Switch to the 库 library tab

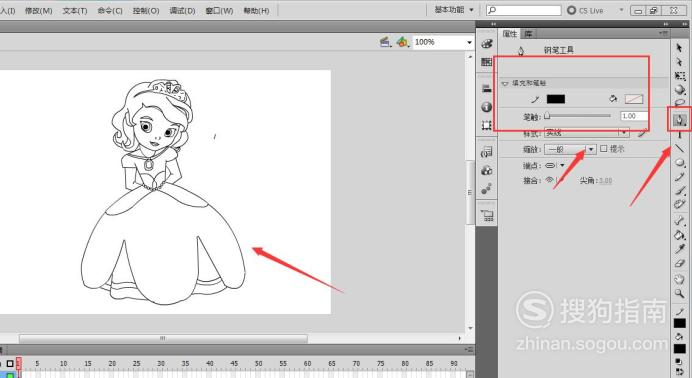pyautogui.click(x=528, y=34)
